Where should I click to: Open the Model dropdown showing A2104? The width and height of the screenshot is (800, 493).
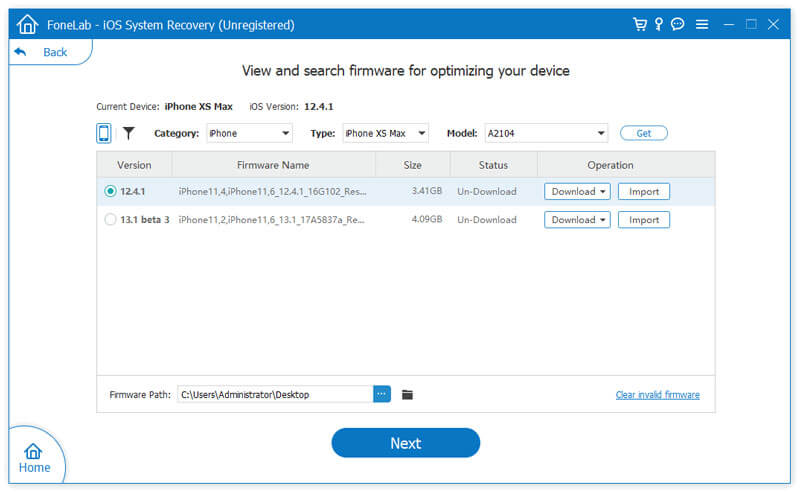(546, 133)
